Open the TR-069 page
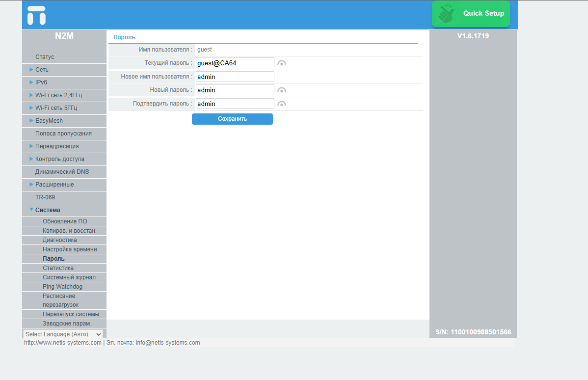The image size is (588, 380). (45, 197)
